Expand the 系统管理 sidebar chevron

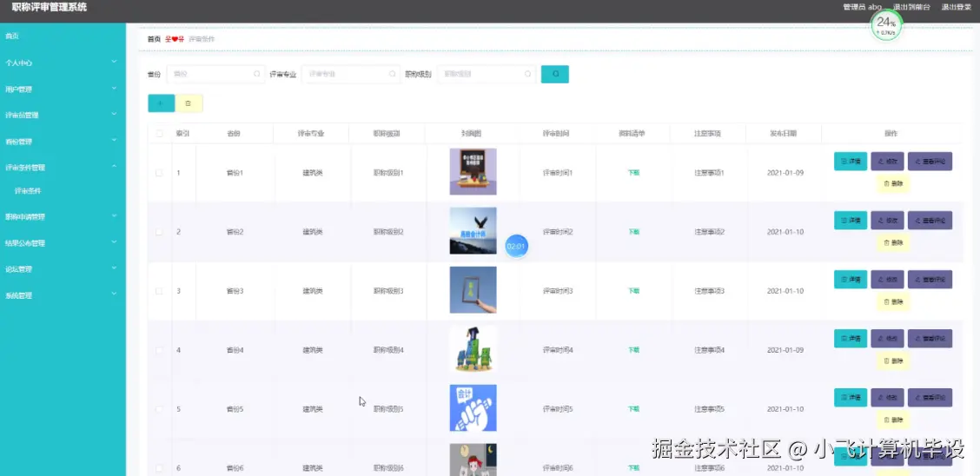click(x=114, y=294)
